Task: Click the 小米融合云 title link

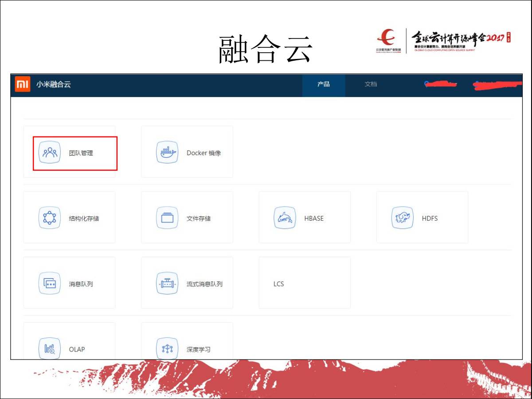Action: click(54, 84)
